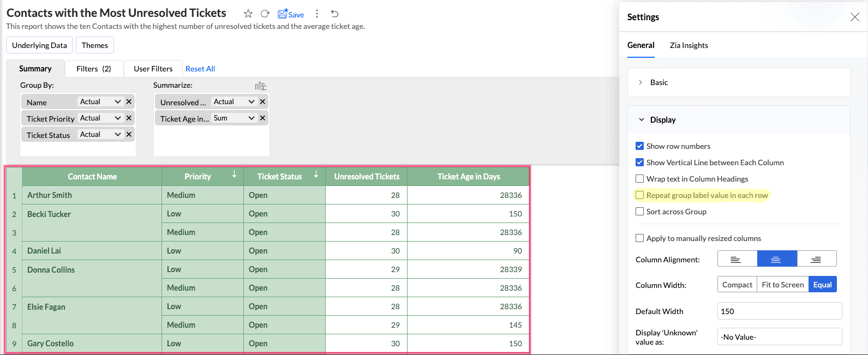Click the 90 ticket age value
Image resolution: width=868 pixels, height=355 pixels.
[518, 251]
